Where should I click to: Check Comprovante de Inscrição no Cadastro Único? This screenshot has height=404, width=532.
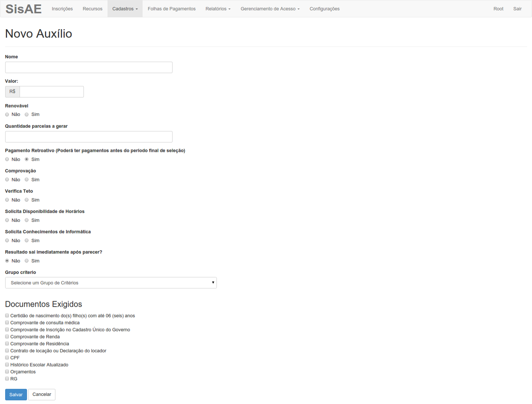point(7,330)
